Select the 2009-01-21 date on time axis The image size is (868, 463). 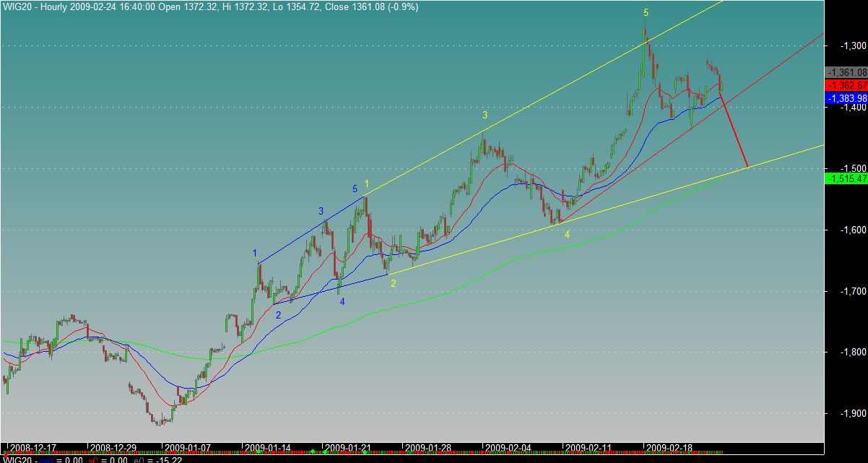[350, 448]
